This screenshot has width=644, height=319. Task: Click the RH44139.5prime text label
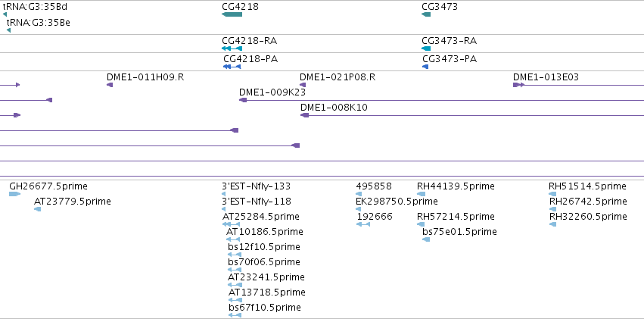tap(456, 186)
